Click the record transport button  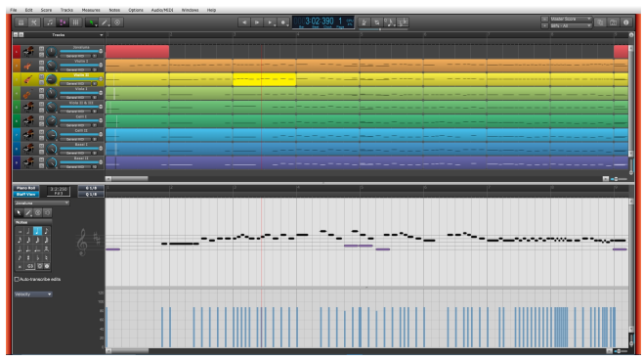[x=283, y=23]
